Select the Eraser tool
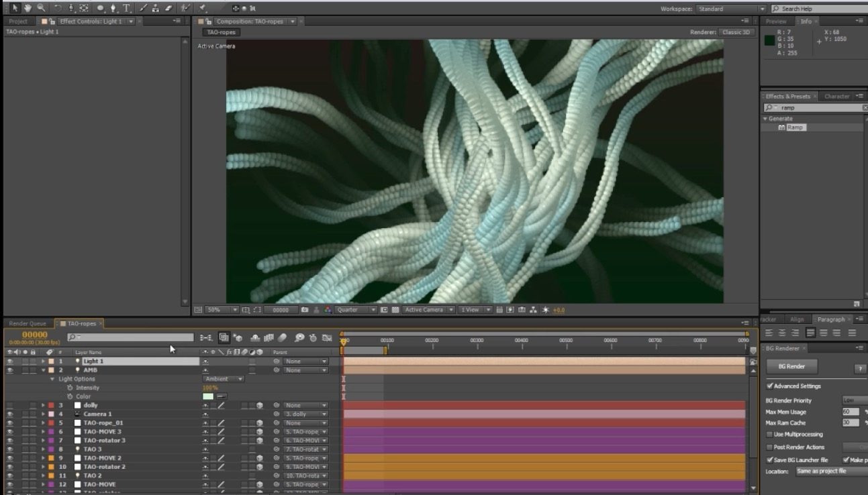868x495 pixels. [x=168, y=8]
